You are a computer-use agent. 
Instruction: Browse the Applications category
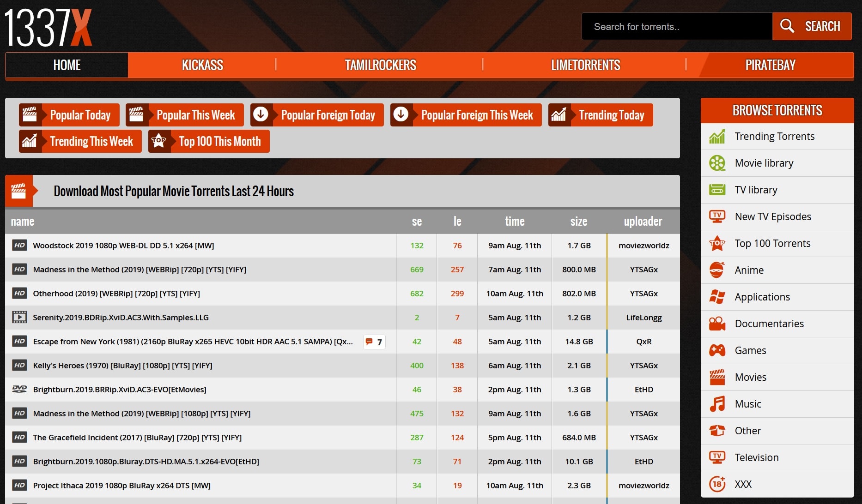(x=762, y=297)
